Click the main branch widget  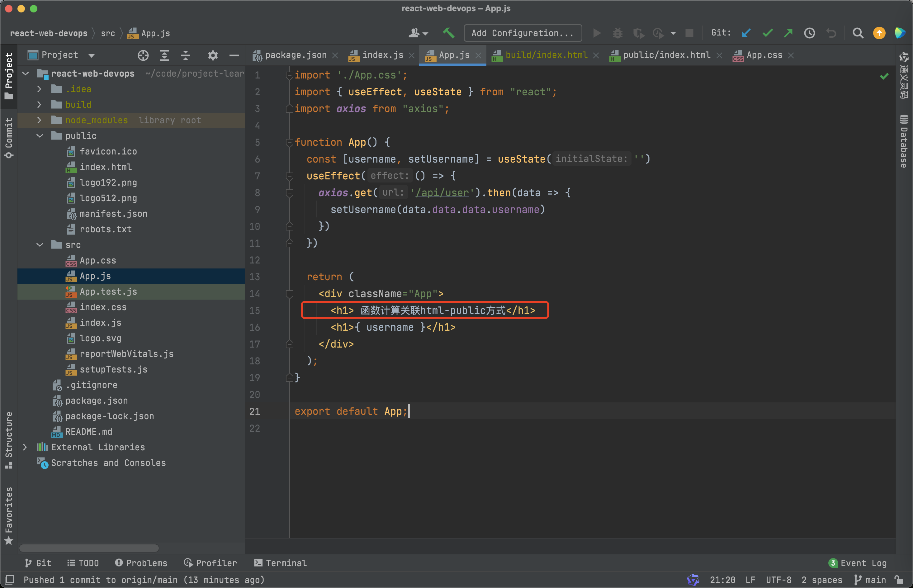pyautogui.click(x=869, y=580)
